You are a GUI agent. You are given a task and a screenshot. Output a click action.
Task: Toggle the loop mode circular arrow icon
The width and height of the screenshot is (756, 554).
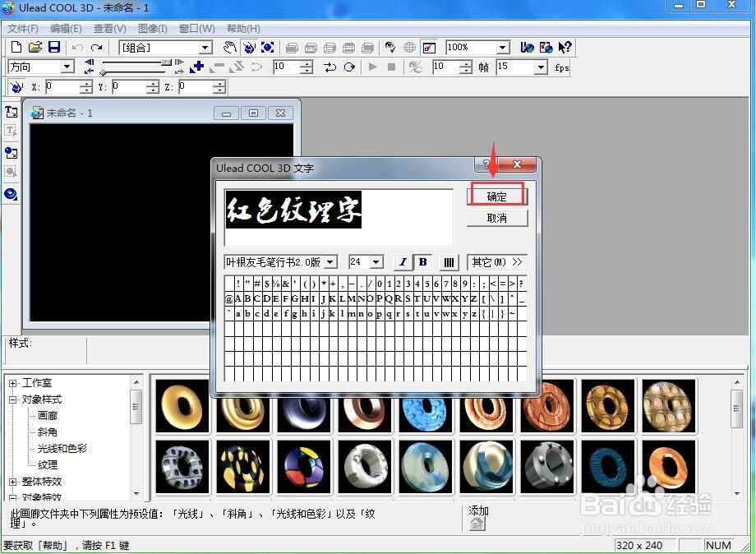pyautogui.click(x=349, y=67)
